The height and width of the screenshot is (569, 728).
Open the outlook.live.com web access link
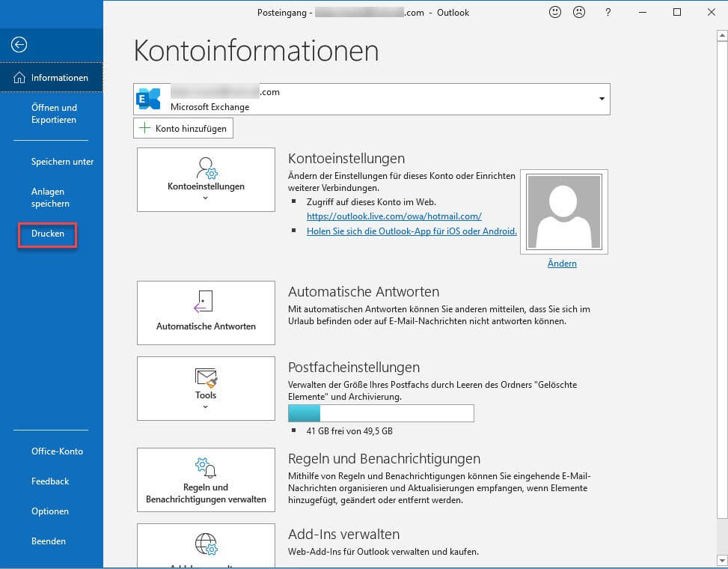394,216
